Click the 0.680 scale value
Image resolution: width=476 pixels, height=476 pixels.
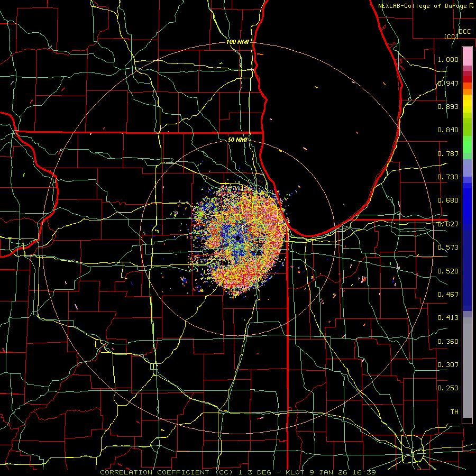[448, 200]
